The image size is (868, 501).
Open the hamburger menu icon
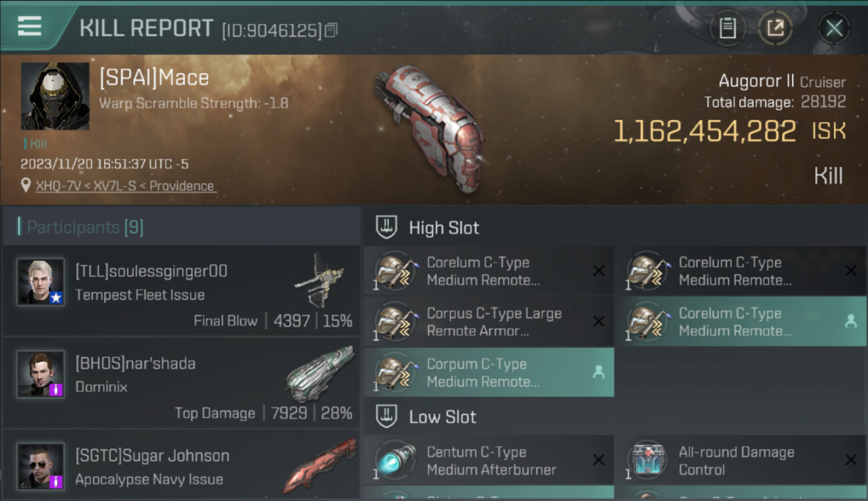29,26
